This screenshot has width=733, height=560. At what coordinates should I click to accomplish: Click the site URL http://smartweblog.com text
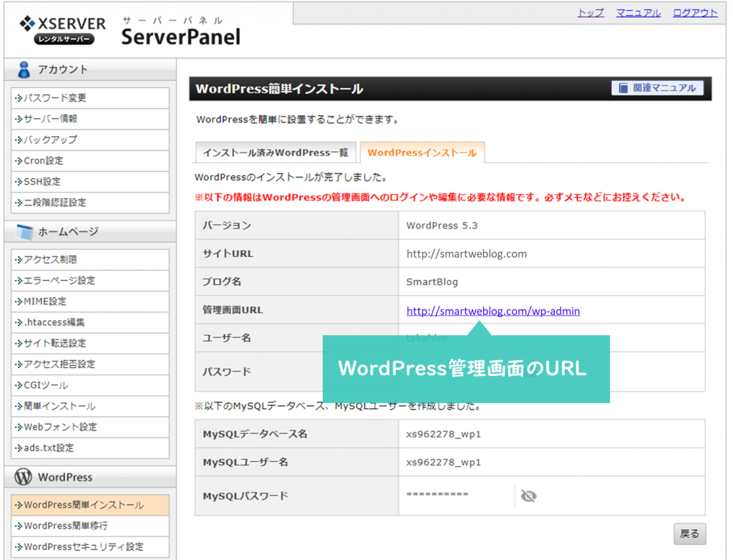tap(467, 254)
